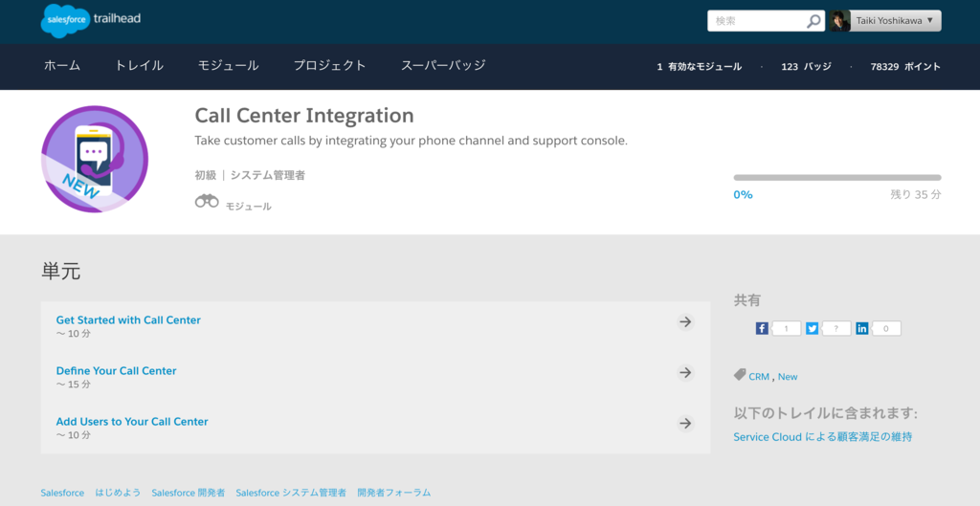
Task: Open the プロジェクト navigation item
Action: 329,66
